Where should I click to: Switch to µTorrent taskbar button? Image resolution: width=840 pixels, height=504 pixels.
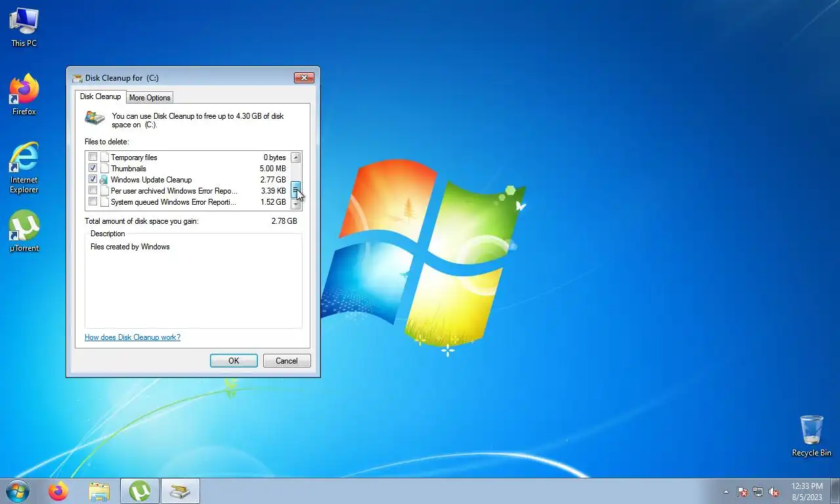pyautogui.click(x=140, y=491)
